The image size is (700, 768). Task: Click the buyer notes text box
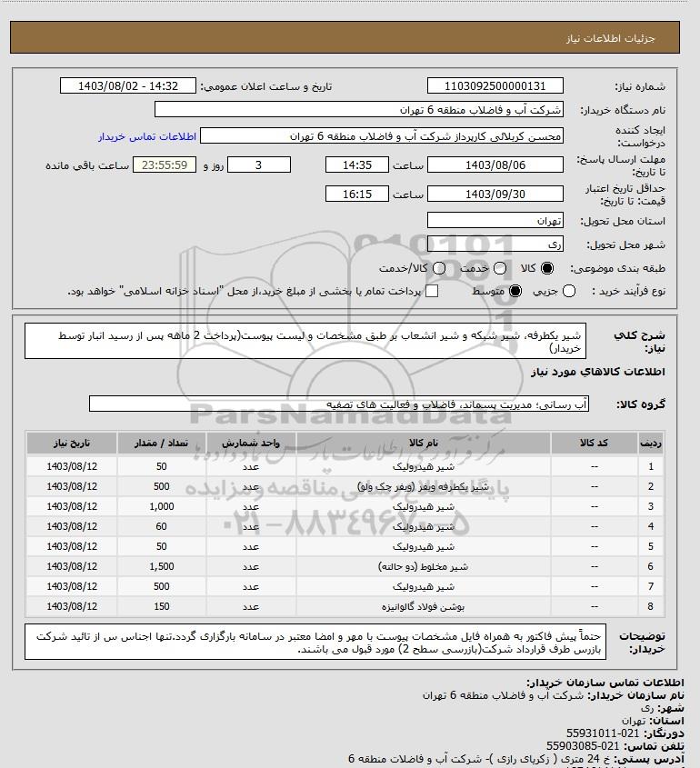315,642
